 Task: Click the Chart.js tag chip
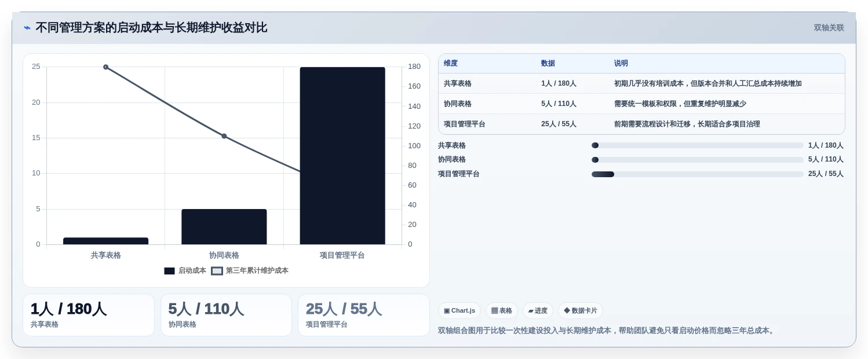click(459, 311)
